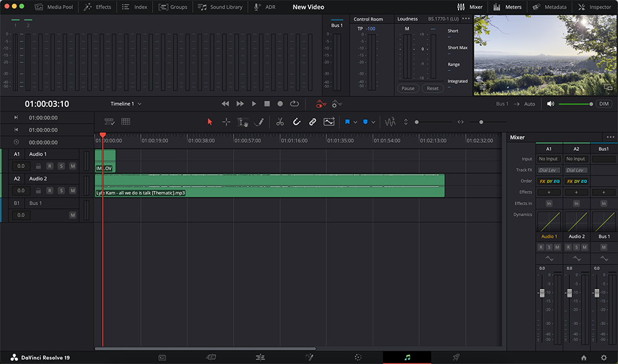Screen dimensions: 618x364
Task: Switch to the Color page
Action: point(357,357)
